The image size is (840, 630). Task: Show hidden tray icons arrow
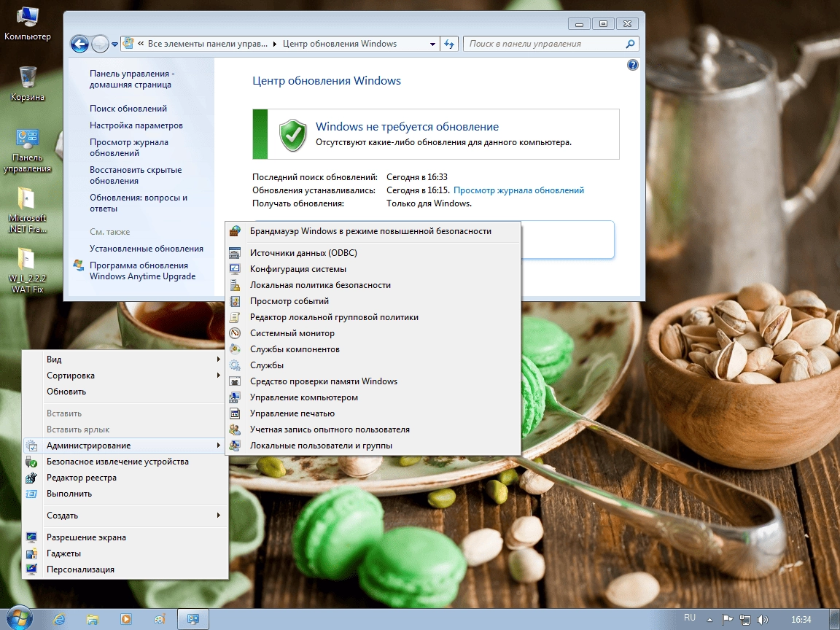click(709, 620)
